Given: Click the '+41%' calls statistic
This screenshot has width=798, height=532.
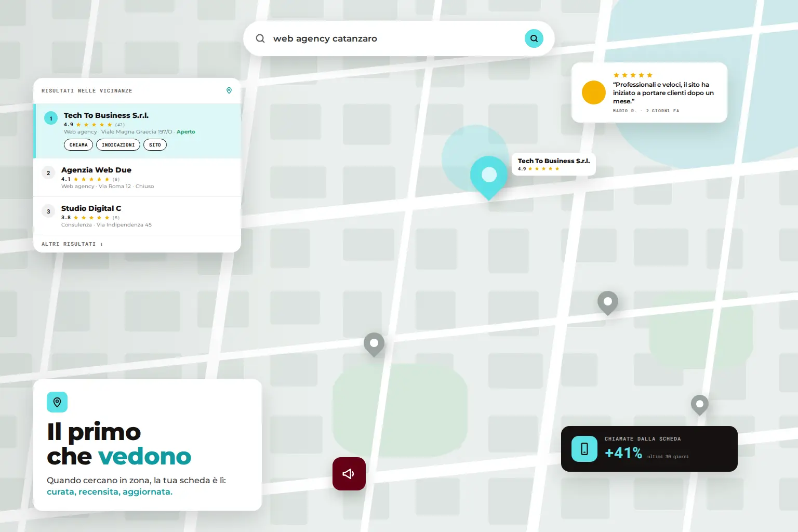Looking at the screenshot, I should click(x=623, y=453).
